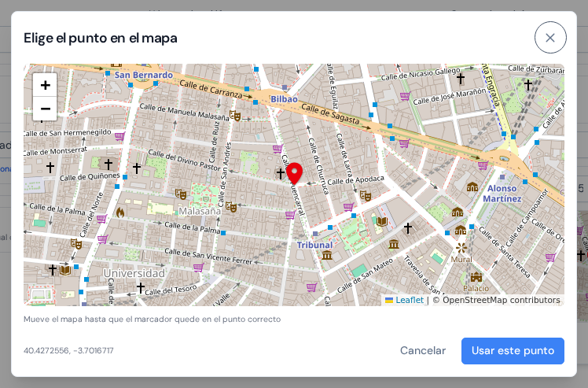The width and height of the screenshot is (588, 388).
Task: Click church cross under Calle de Nicasio Gallego
Action: (x=461, y=79)
